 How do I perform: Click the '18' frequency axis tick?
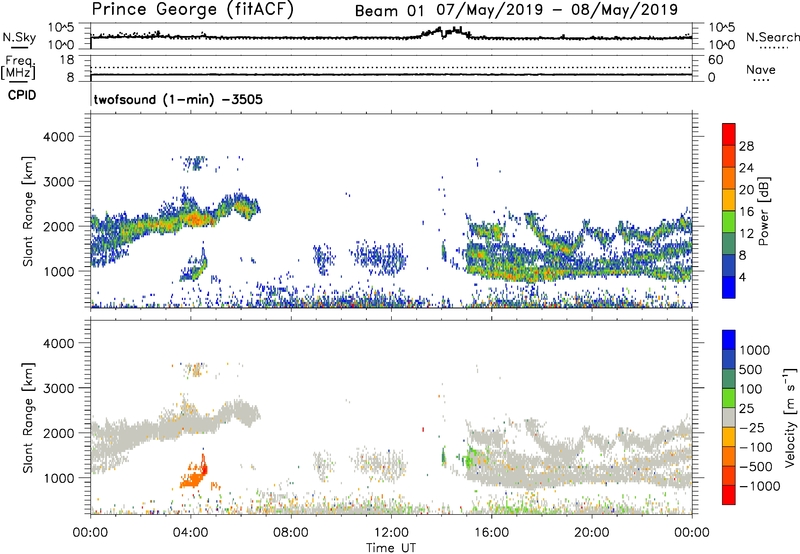coord(67,60)
